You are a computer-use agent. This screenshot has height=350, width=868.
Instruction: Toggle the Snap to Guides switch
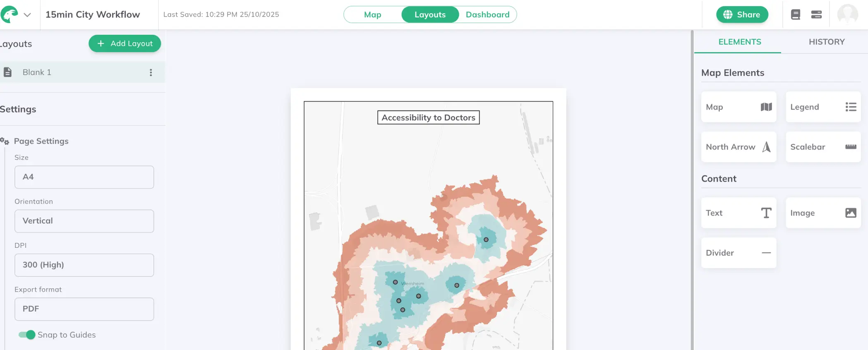click(x=27, y=335)
